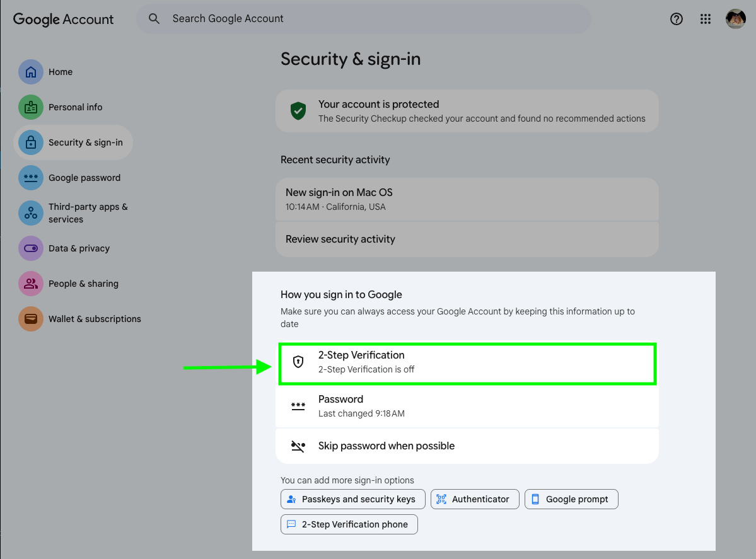Open People & sharing section
The width and height of the screenshot is (756, 559).
[83, 284]
